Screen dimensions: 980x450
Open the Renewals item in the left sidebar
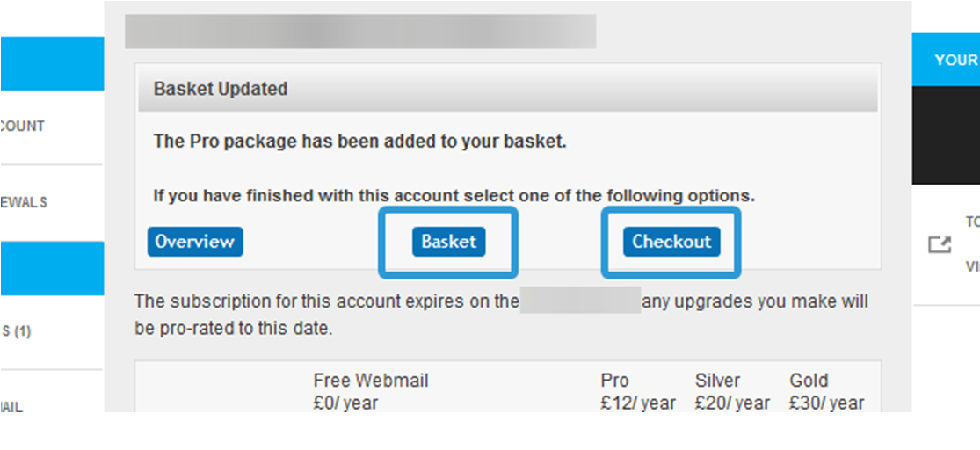[x=26, y=202]
